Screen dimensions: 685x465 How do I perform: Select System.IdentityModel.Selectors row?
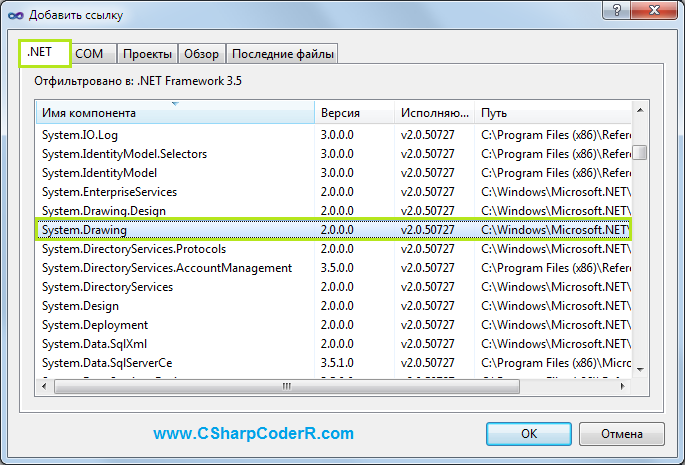coord(334,154)
